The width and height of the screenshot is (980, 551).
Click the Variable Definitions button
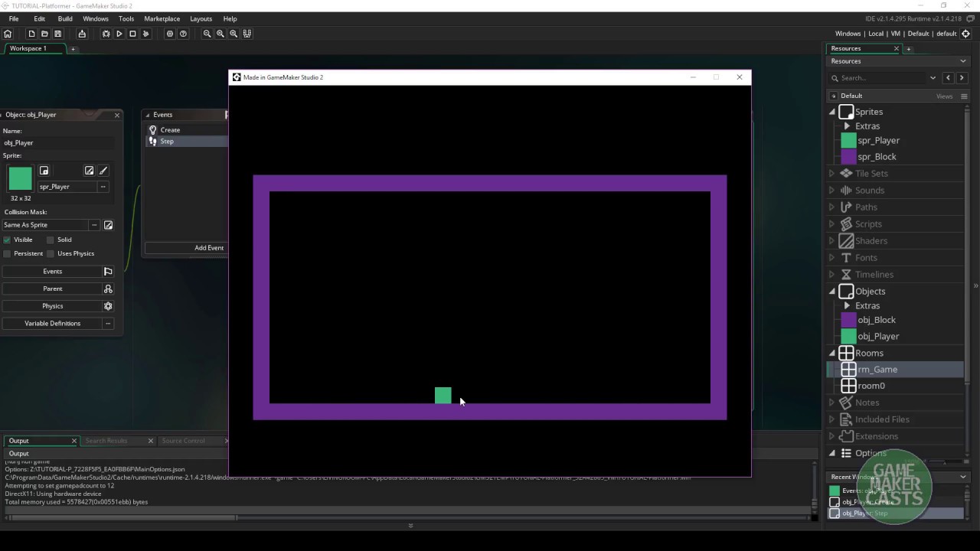tap(53, 323)
